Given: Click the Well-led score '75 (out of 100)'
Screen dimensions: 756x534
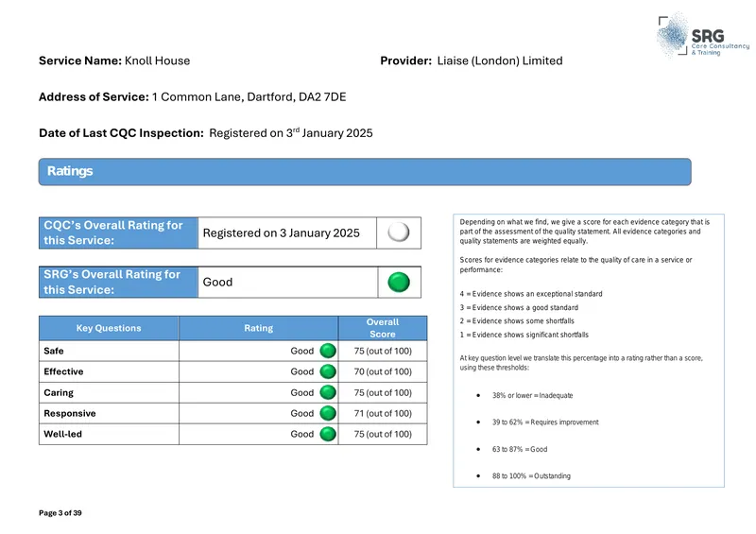Looking at the screenshot, I should (x=383, y=434).
